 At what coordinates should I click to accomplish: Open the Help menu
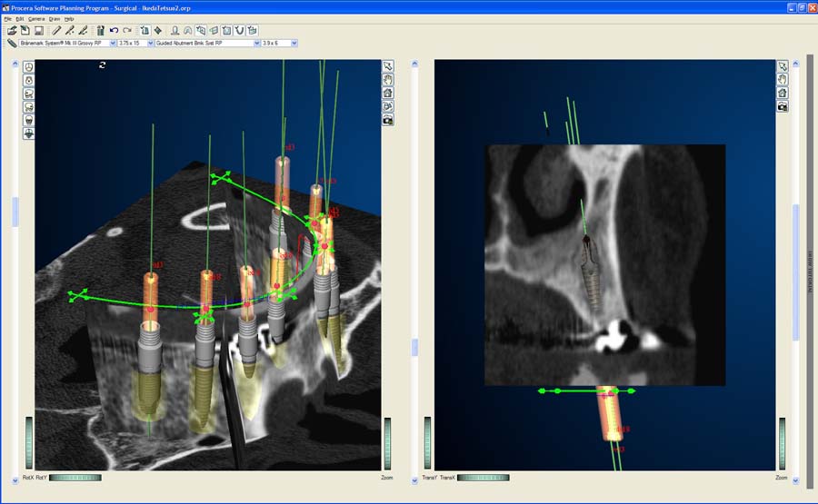pyautogui.click(x=69, y=19)
